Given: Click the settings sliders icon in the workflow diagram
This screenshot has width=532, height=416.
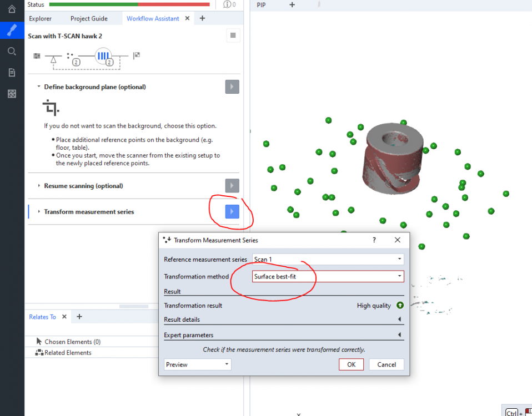Looking at the screenshot, I should point(37,56).
